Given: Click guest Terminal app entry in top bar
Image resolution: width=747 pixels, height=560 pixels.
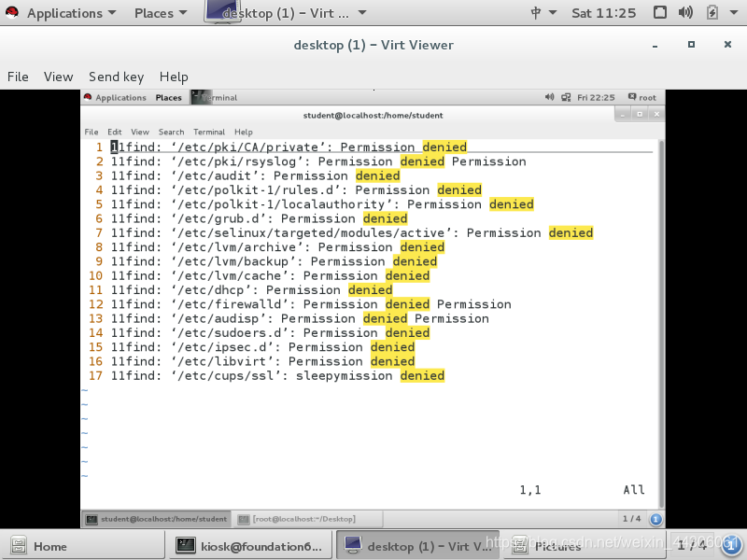Looking at the screenshot, I should pos(215,98).
